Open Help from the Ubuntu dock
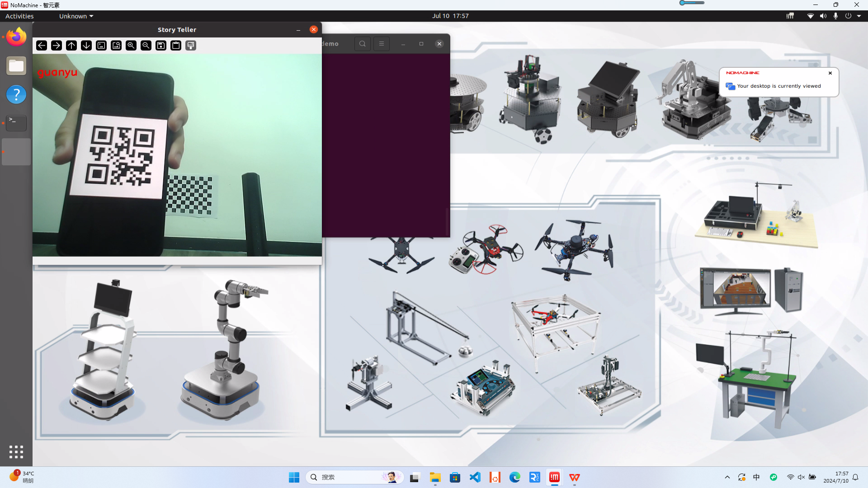This screenshot has height=488, width=868. coord(16,94)
